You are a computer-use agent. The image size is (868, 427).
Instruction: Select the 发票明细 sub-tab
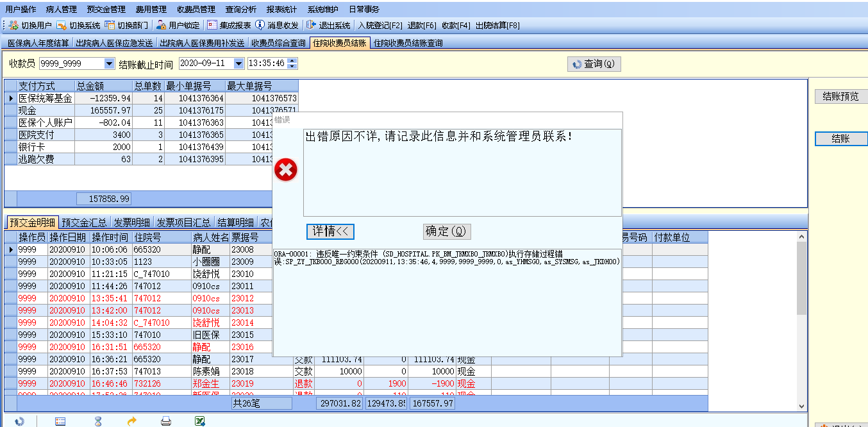point(133,222)
